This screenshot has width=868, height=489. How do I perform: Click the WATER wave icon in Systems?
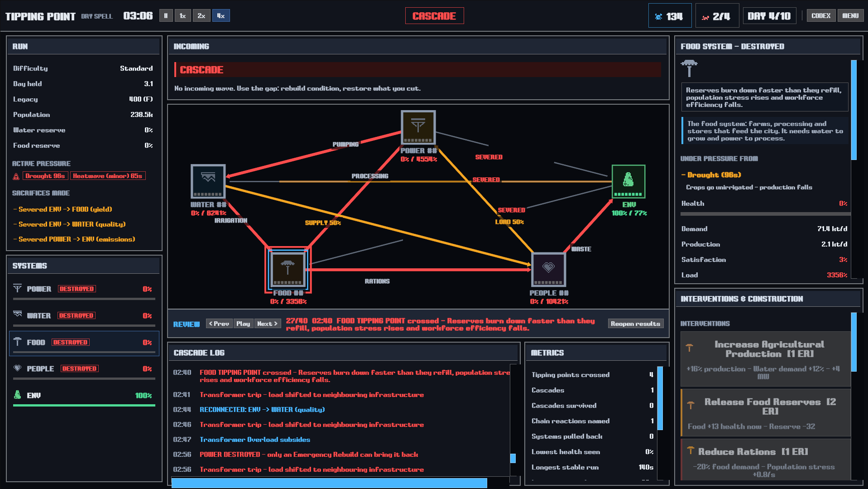coord(17,314)
